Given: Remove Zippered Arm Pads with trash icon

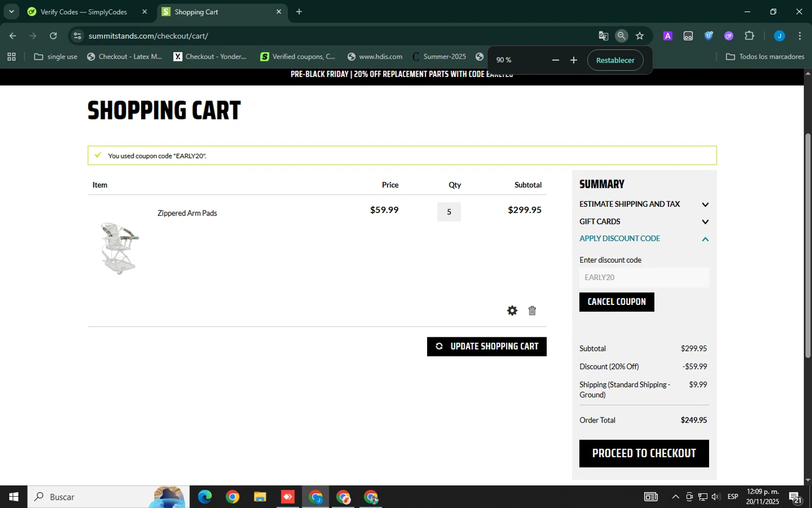Looking at the screenshot, I should (x=532, y=310).
